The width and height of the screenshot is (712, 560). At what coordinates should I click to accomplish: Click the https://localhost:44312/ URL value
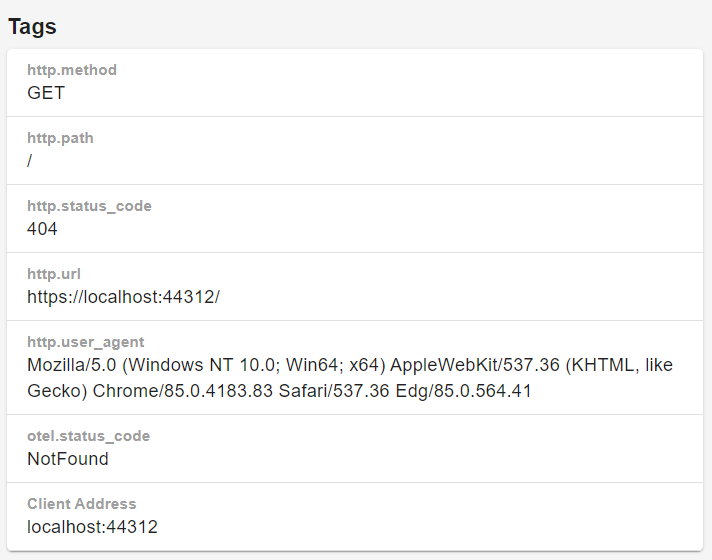(123, 297)
